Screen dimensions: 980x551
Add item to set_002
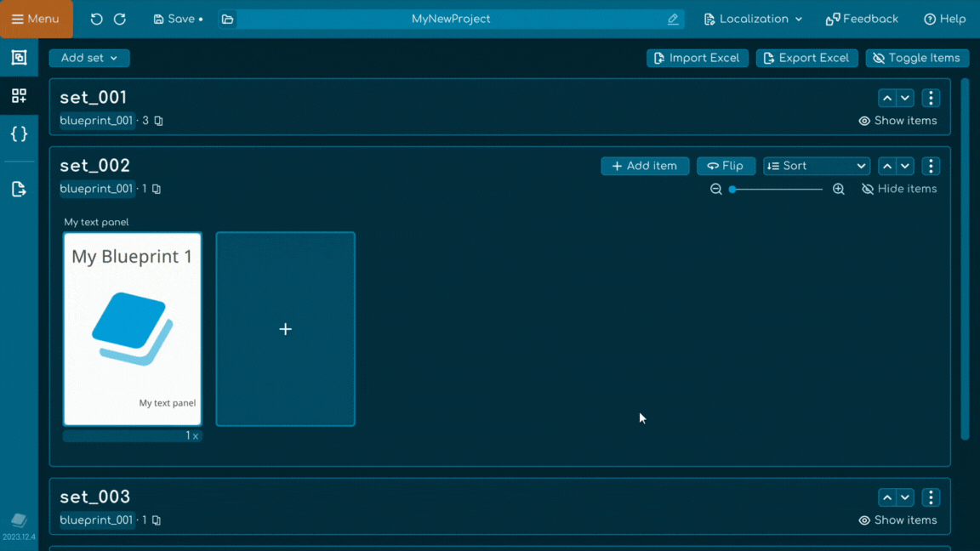645,166
